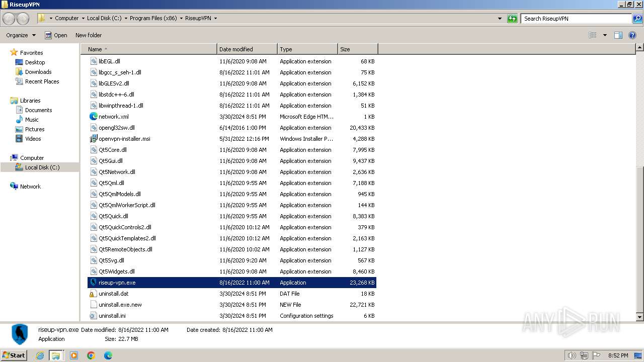Open the view options dropdown arrow
This screenshot has width=644, height=362.
[605, 35]
